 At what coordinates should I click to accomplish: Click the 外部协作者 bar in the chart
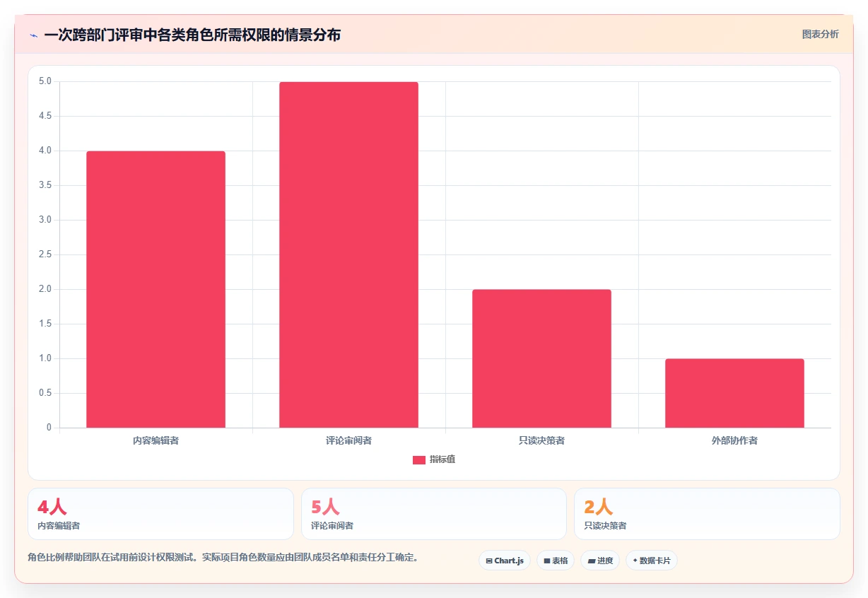734,393
